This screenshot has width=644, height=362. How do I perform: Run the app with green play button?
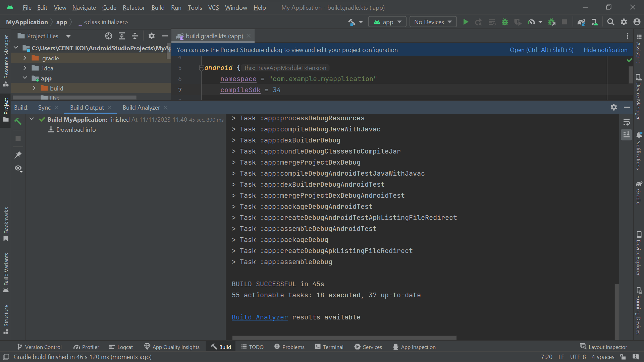[x=466, y=22]
